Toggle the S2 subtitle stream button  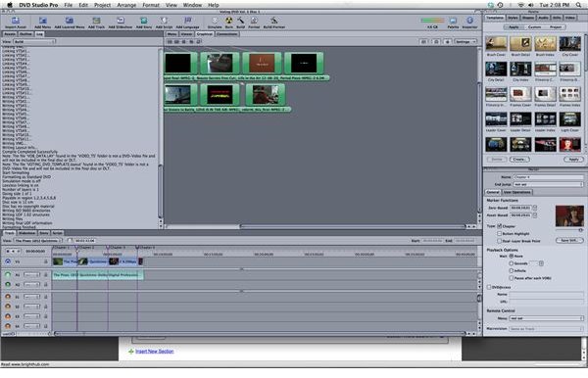pyautogui.click(x=8, y=307)
